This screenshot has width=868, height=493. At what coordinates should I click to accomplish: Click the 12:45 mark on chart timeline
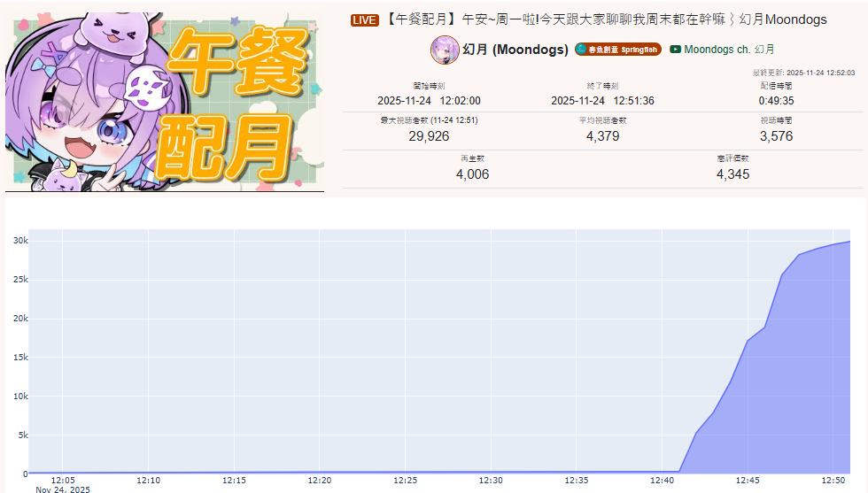point(748,481)
